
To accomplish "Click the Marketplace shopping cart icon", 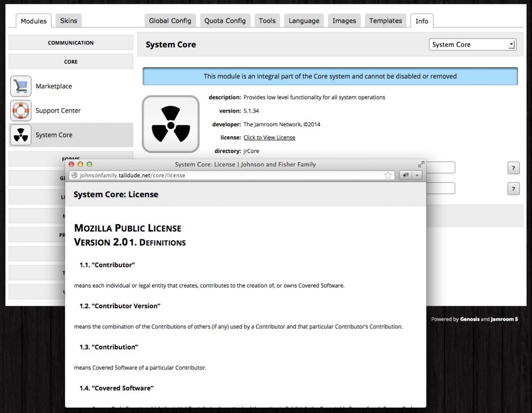I will 20,86.
